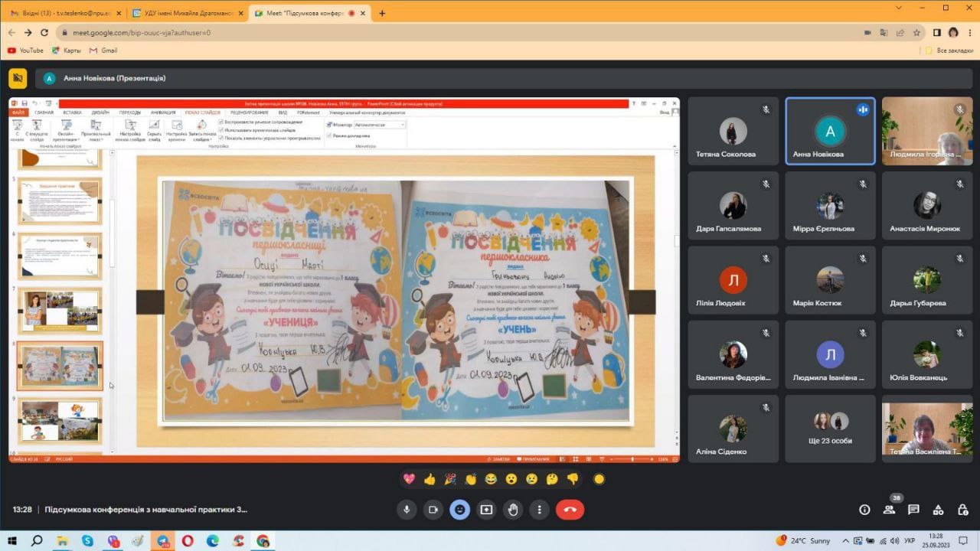Image resolution: width=980 pixels, height=551 pixels.
Task: Open the Gmail bookmark
Action: point(103,51)
